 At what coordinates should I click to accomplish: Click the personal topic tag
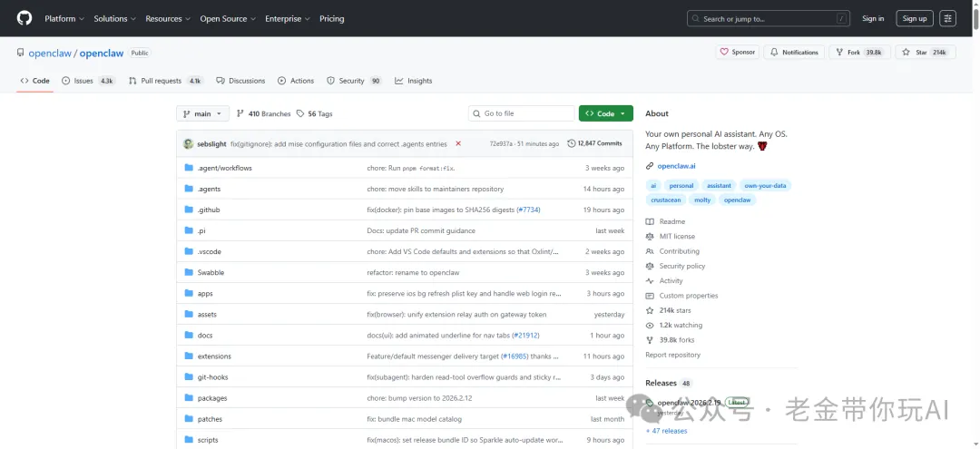click(681, 185)
